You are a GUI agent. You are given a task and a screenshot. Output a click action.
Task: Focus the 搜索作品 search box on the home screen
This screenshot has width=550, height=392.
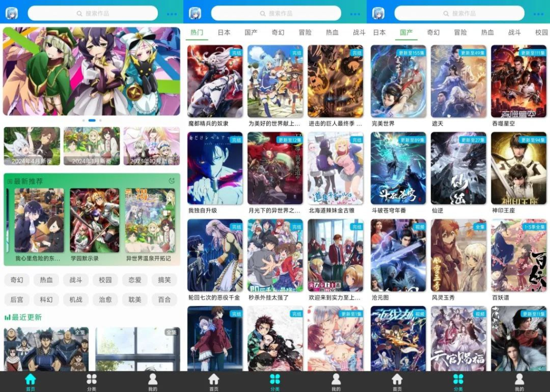[92, 13]
